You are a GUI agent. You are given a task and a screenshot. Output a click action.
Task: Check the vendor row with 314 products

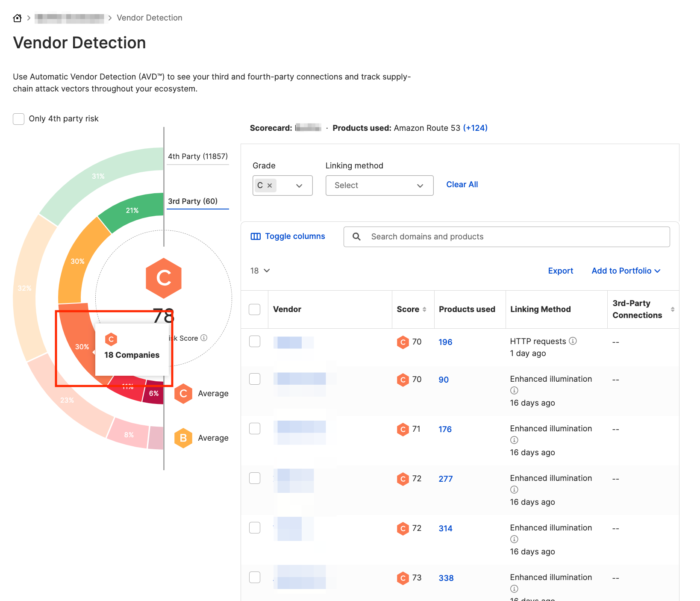click(x=255, y=527)
